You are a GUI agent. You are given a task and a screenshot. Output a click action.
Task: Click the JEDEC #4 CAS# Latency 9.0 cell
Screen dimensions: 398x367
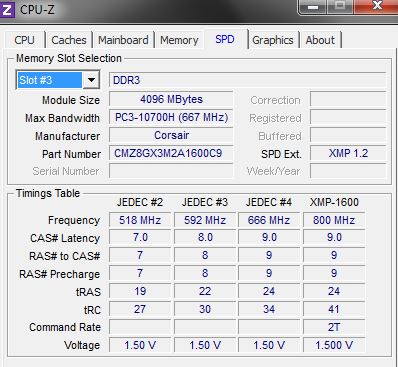pos(269,238)
